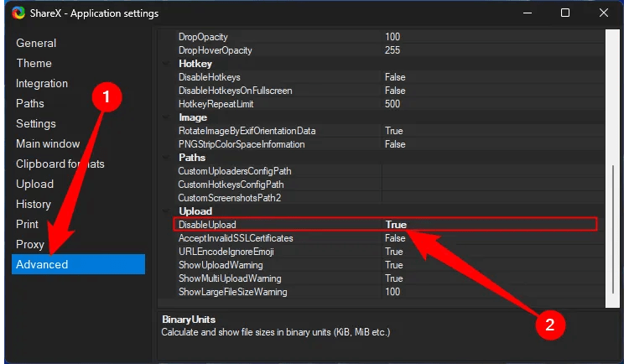Go to the Settings sidebar section

click(36, 123)
